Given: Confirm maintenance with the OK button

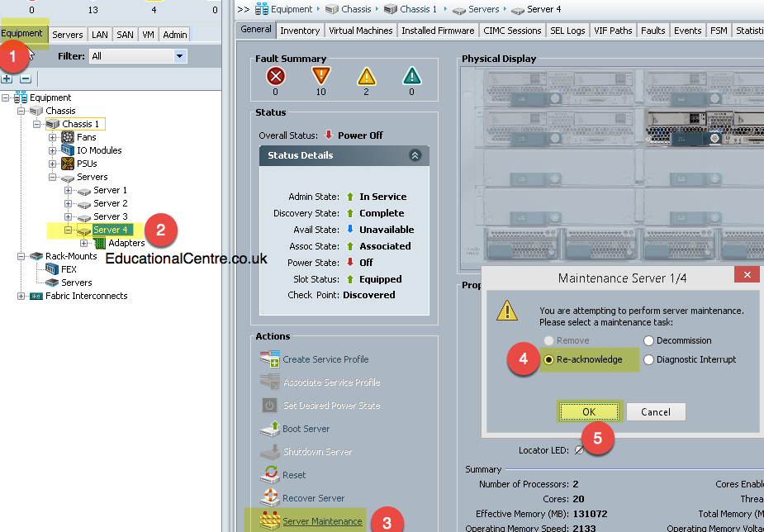Looking at the screenshot, I should [x=589, y=411].
